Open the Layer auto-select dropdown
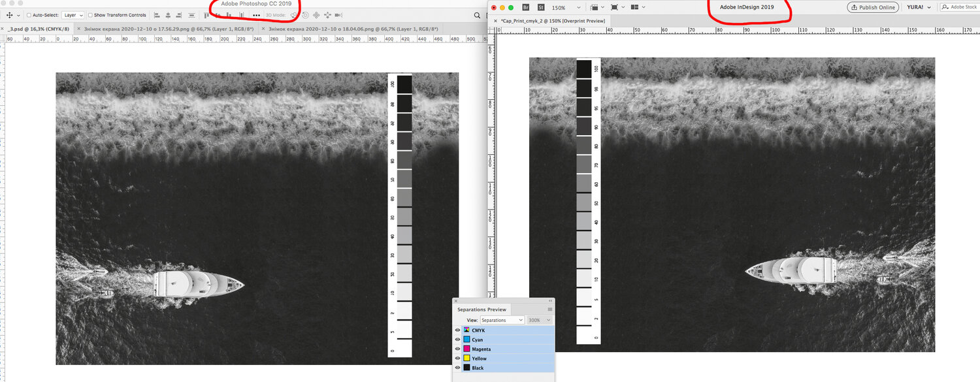Screen dimensions: 980x382 coord(73,15)
